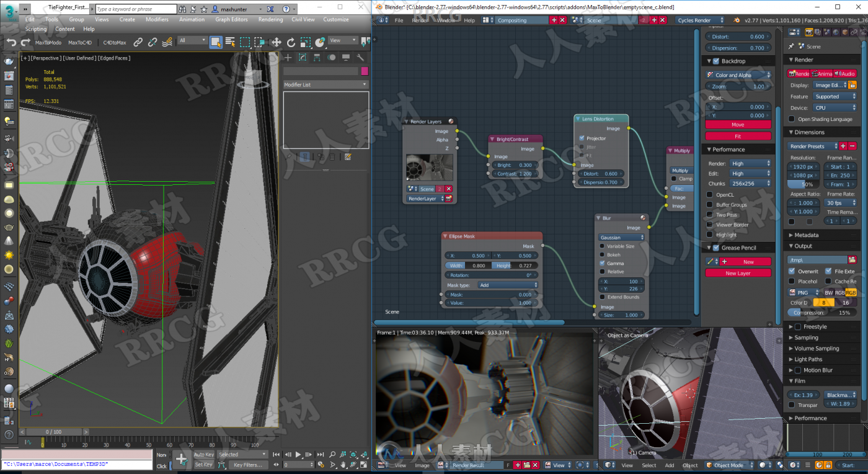Click Zoom magnifier viewport control

333,455
